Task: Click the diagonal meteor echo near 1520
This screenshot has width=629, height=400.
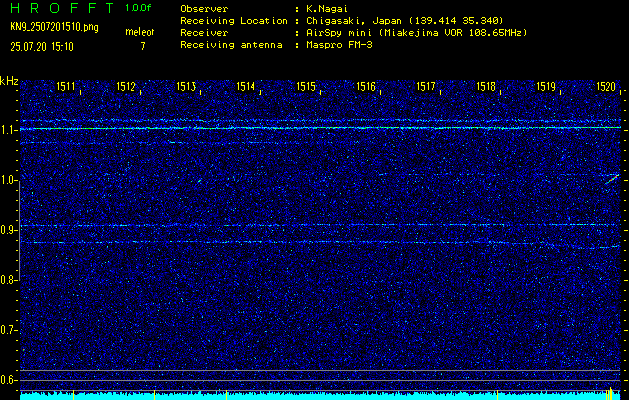Action: pyautogui.click(x=613, y=179)
